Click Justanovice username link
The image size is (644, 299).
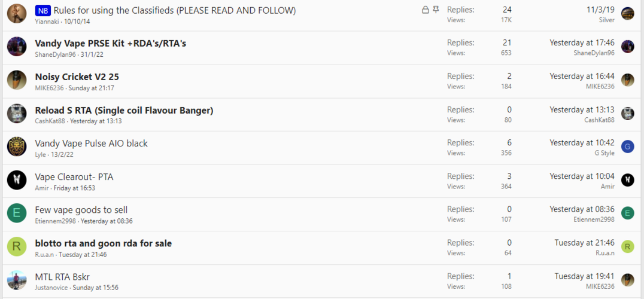pyautogui.click(x=51, y=288)
